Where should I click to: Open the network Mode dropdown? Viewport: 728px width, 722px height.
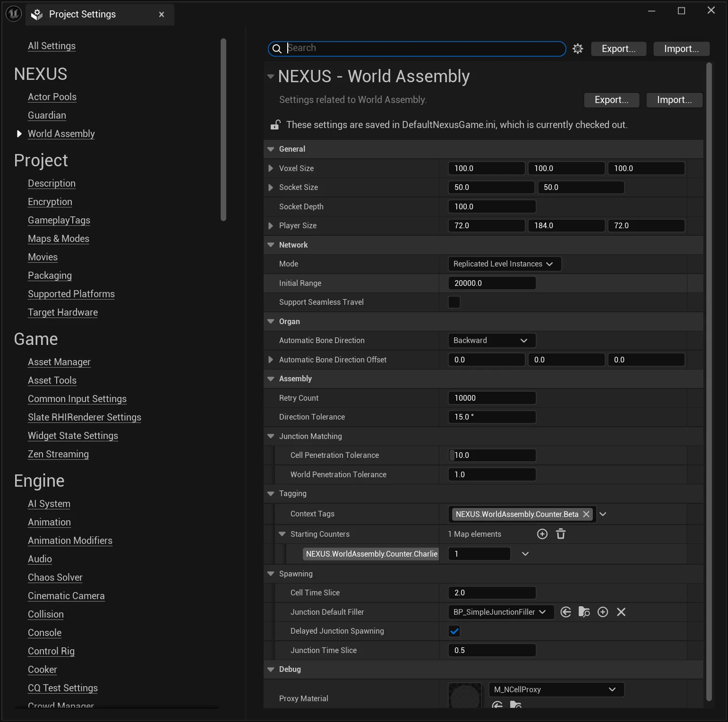[x=505, y=264]
